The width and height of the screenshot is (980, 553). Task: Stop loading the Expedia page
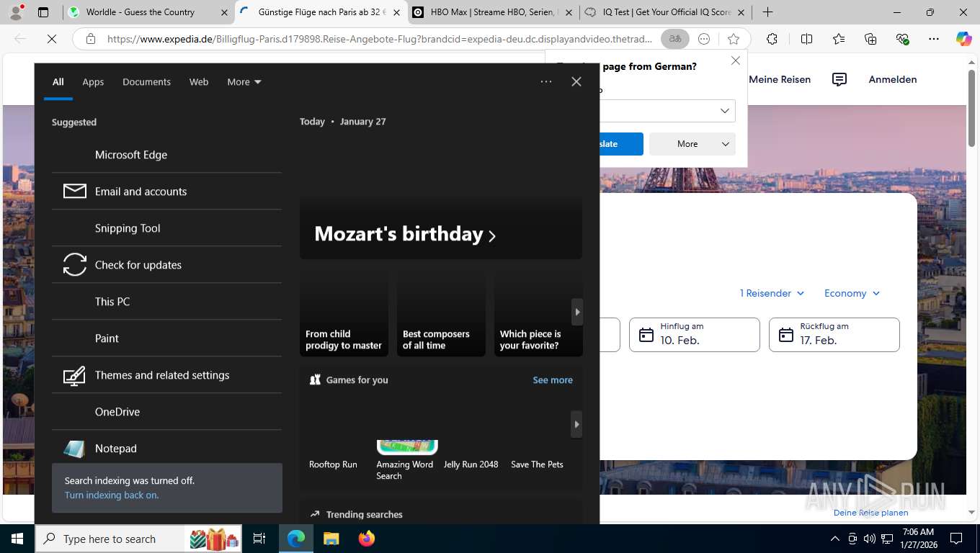(52, 40)
